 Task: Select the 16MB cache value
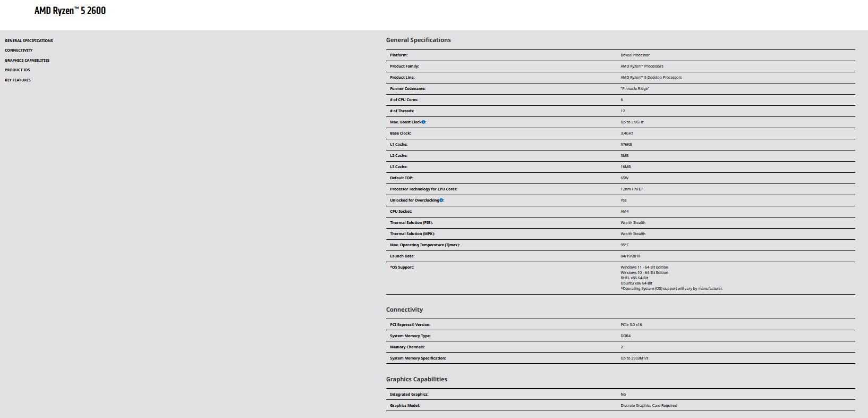(626, 166)
